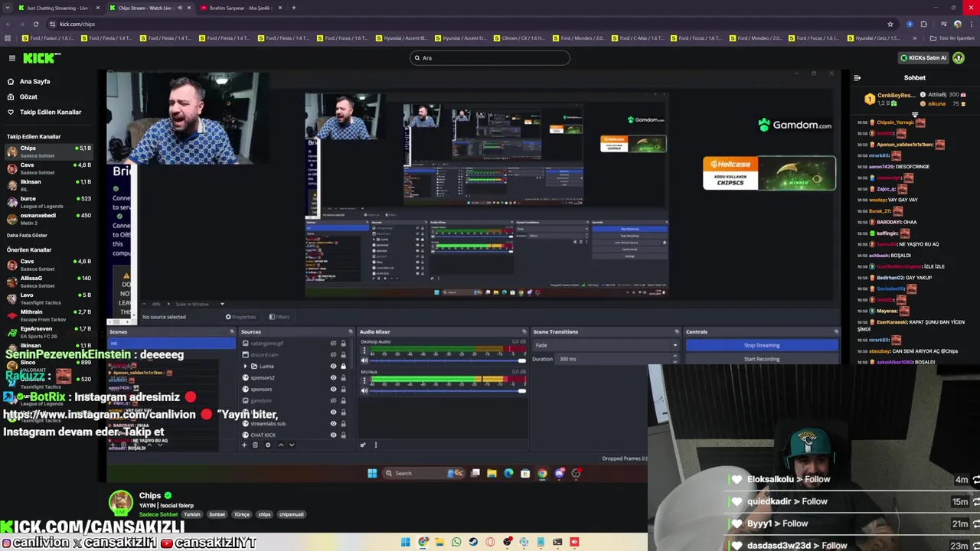Lock the CHAT KICK source
Image resolution: width=980 pixels, height=551 pixels.
pyautogui.click(x=343, y=435)
